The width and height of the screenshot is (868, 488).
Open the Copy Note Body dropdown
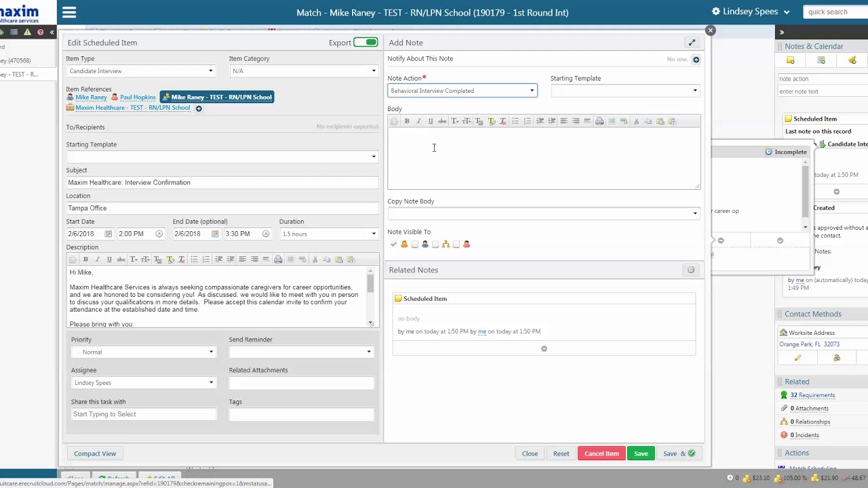click(544, 213)
